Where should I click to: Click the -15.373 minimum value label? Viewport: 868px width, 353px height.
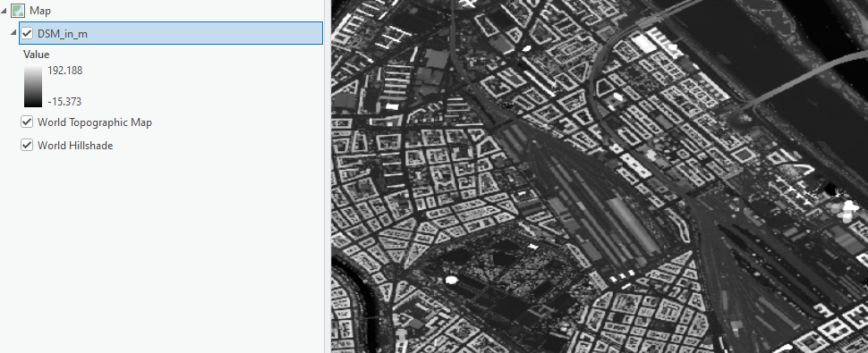click(x=65, y=102)
